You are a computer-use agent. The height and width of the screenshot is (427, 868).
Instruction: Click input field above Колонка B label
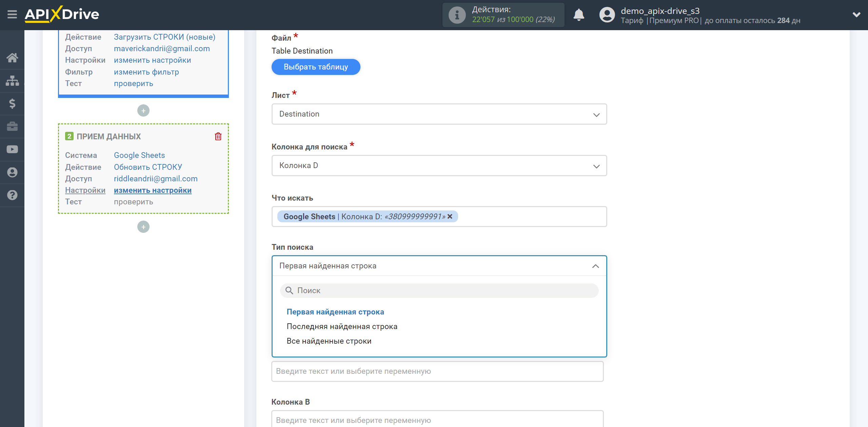coord(437,371)
